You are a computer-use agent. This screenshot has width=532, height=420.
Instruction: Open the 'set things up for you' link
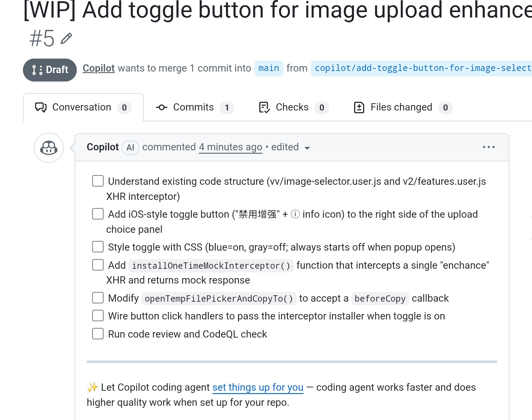tap(258, 387)
